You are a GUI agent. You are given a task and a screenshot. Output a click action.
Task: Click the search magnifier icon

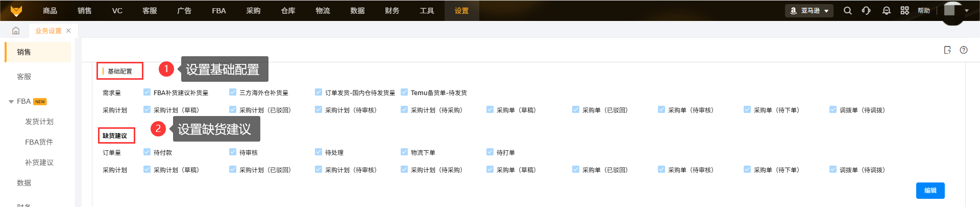(x=847, y=11)
